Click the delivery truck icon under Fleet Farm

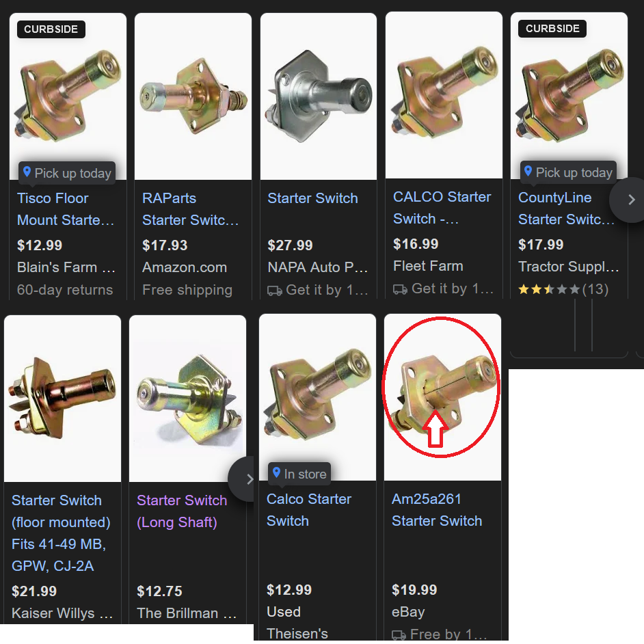tap(400, 290)
